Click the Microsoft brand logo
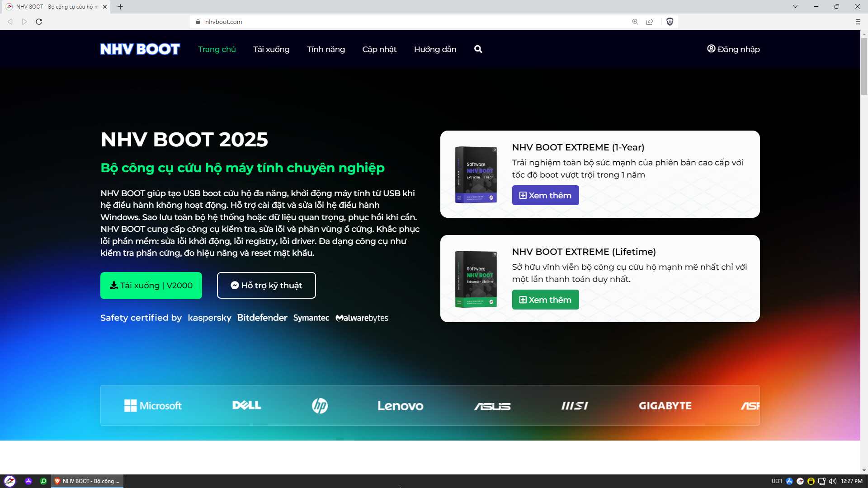868x488 pixels. point(153,406)
